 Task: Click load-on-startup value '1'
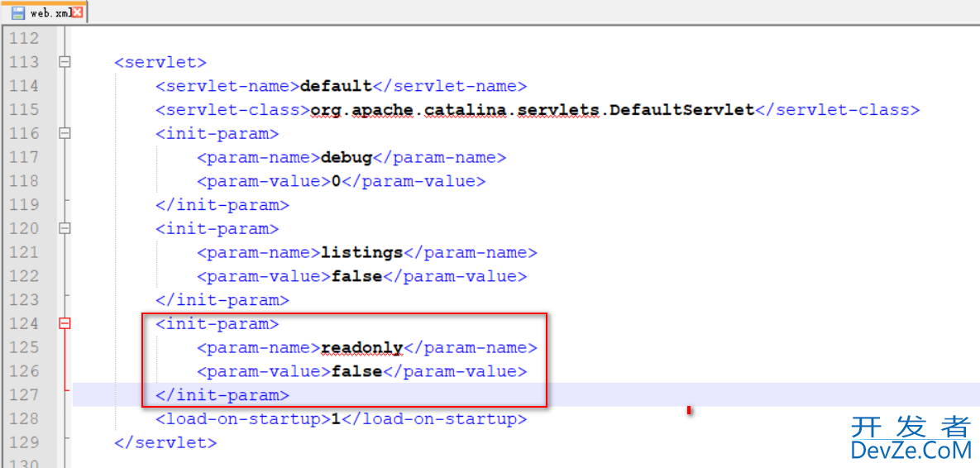point(337,418)
